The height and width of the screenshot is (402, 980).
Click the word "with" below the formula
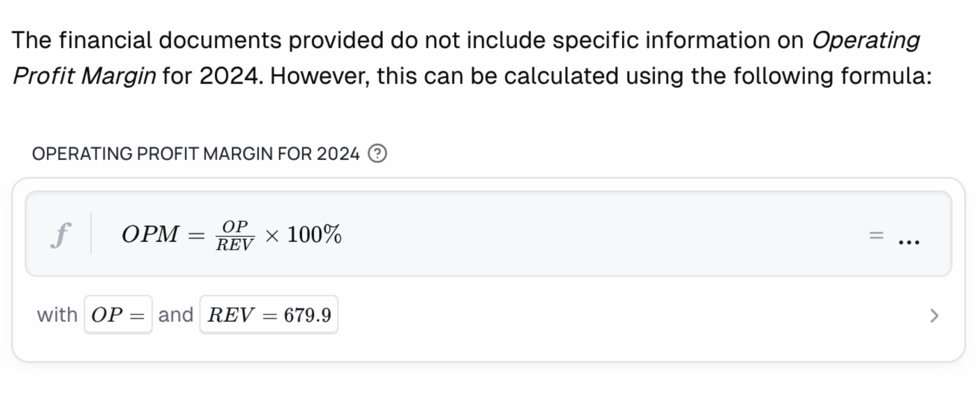pyautogui.click(x=57, y=315)
